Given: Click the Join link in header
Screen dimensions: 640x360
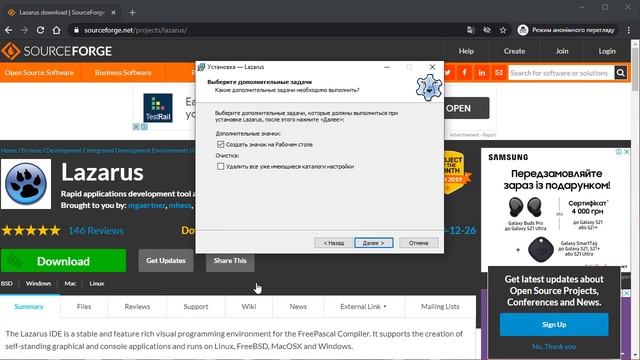Looking at the screenshot, I should click(x=562, y=51).
